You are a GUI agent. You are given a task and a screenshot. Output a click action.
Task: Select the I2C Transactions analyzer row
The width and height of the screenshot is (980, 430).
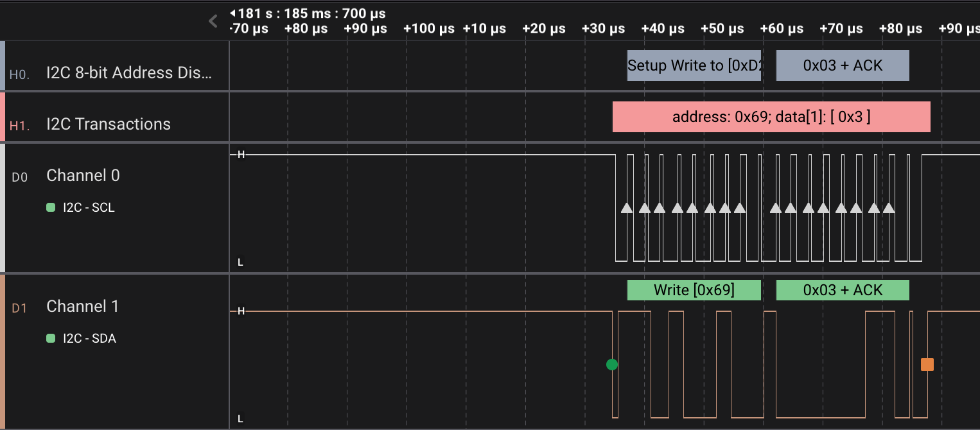point(108,124)
